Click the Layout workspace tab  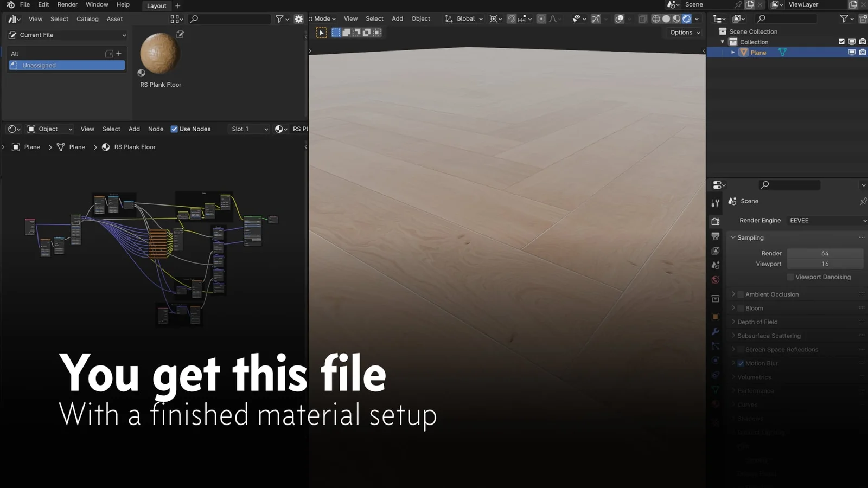pos(156,6)
